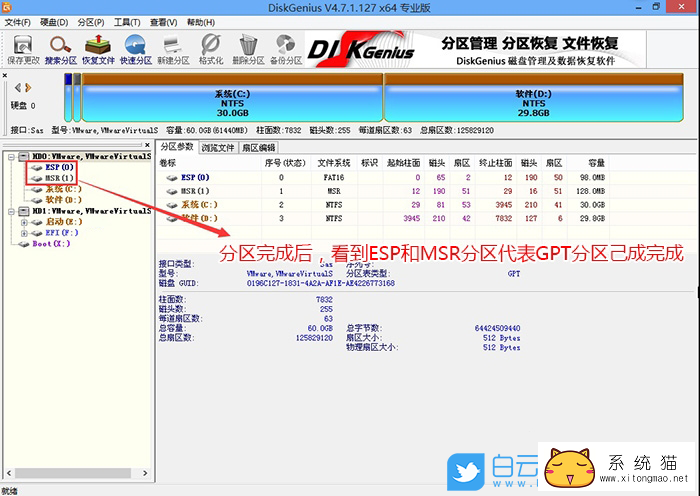Start 快速分区 quick partition
This screenshot has height=496, width=700.
click(x=136, y=50)
